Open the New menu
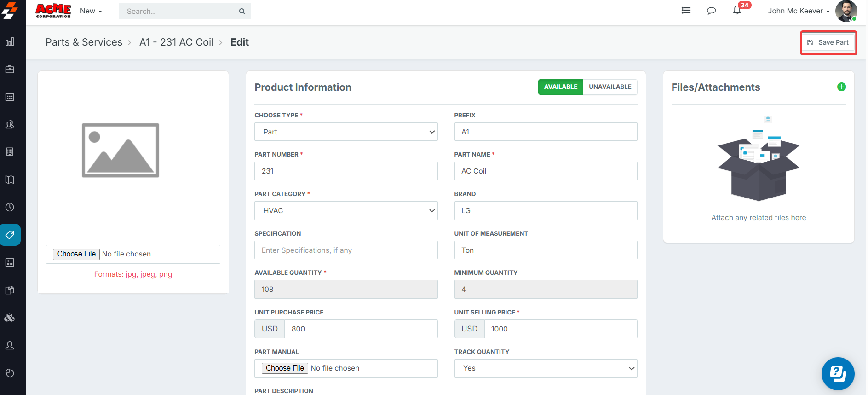 tap(91, 11)
